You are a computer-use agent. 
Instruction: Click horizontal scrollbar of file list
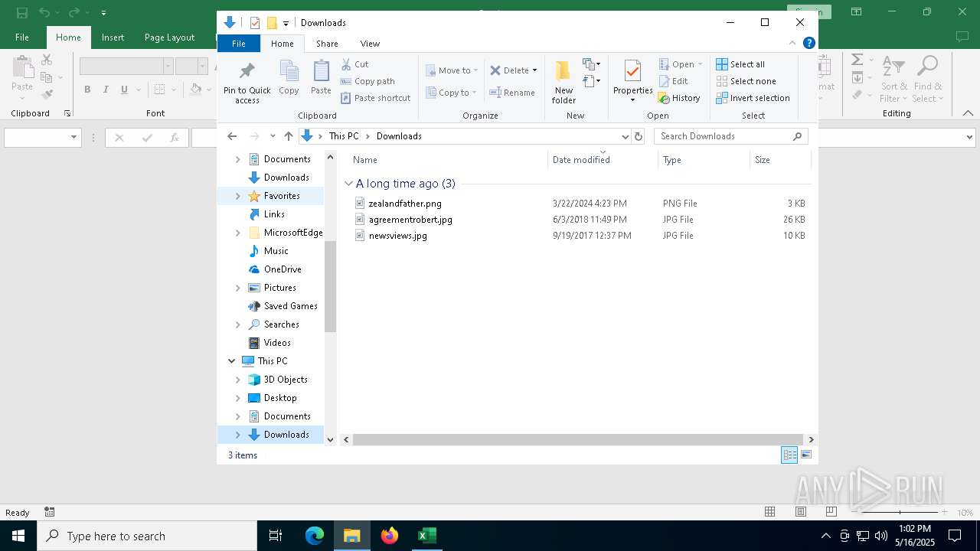pyautogui.click(x=578, y=439)
